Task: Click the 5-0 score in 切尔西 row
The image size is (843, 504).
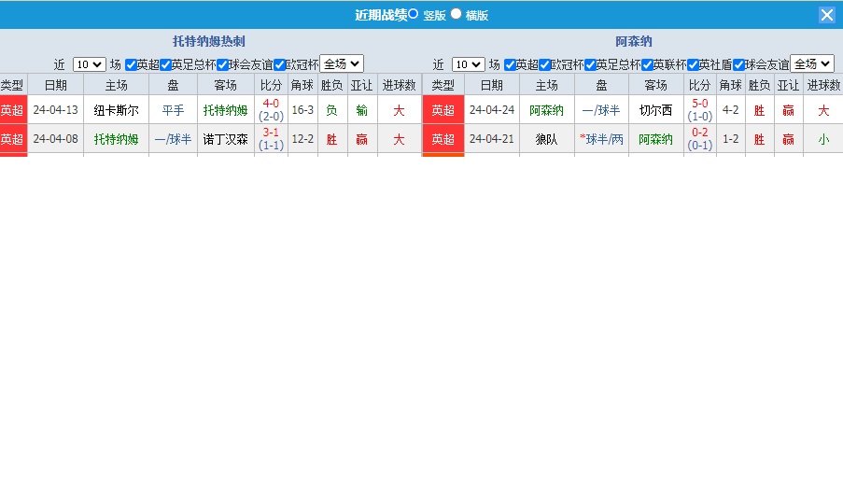Action: point(699,104)
